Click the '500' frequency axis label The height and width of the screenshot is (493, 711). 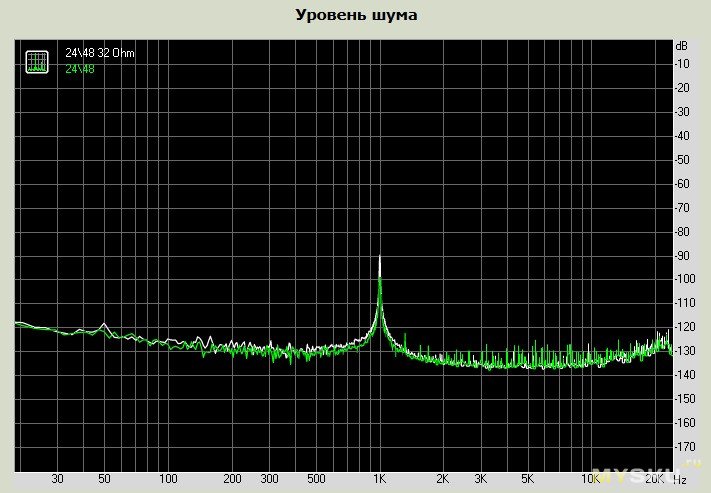(316, 480)
